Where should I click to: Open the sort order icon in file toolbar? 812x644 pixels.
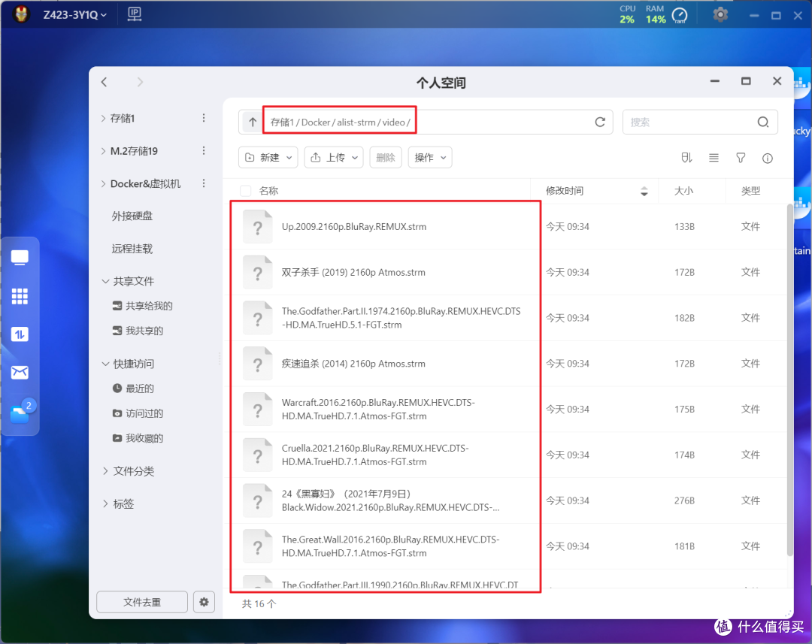click(686, 158)
